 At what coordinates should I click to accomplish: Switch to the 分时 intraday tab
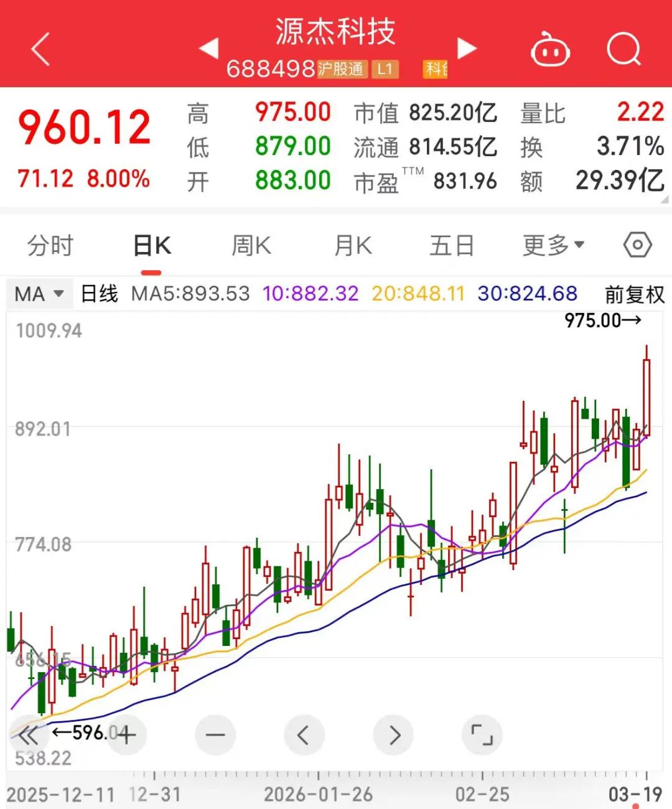[50, 245]
